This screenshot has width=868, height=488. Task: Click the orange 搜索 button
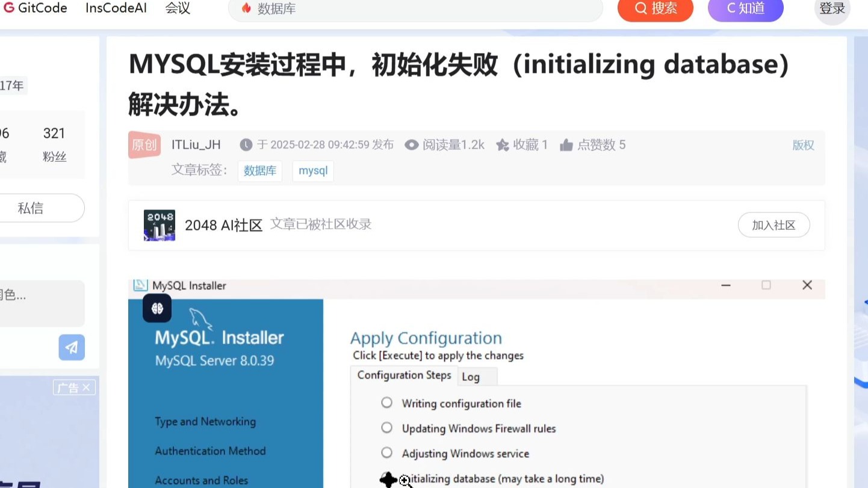[656, 8]
